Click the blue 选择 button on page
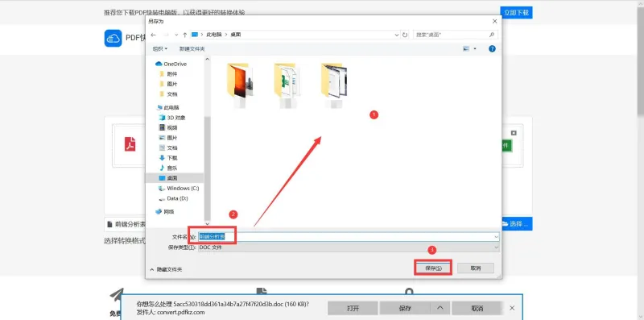This screenshot has width=644, height=320. [517, 224]
